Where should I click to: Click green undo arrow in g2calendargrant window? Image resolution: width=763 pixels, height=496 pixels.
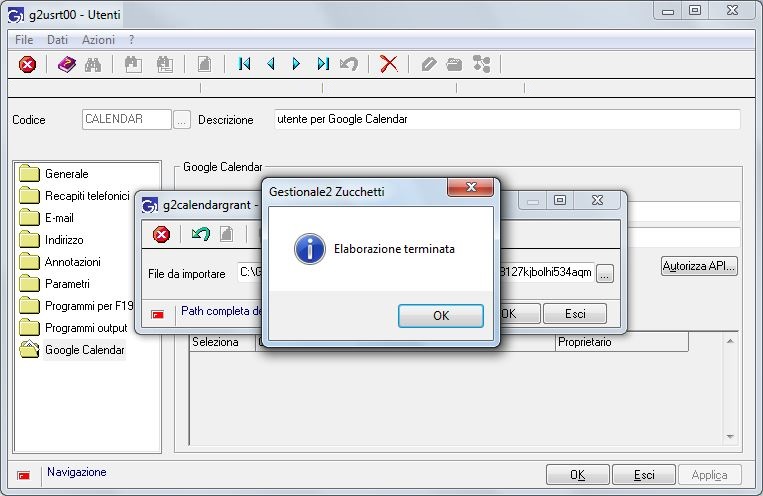click(x=200, y=234)
